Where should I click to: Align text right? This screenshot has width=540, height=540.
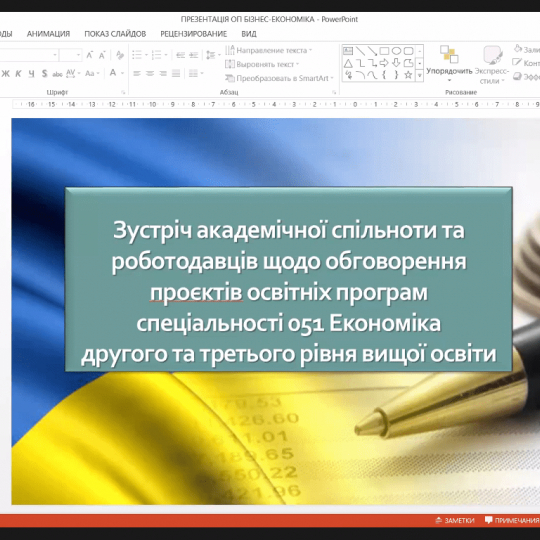[163, 73]
